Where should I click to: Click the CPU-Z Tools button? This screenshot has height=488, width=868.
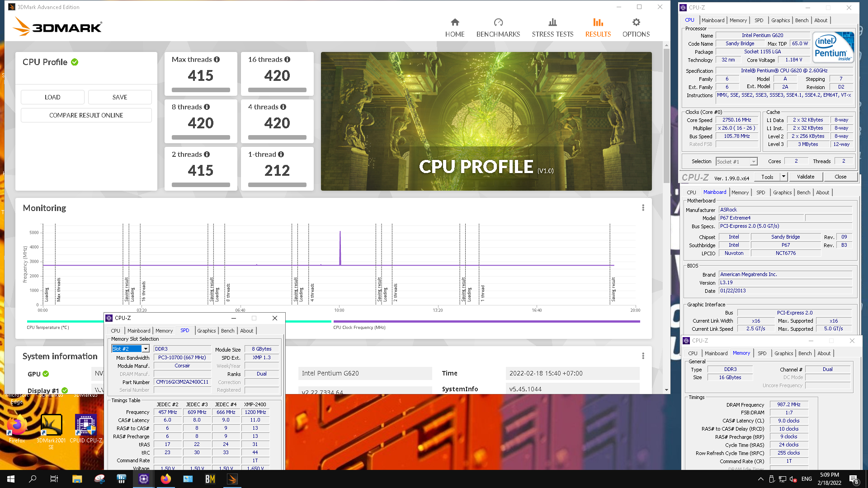pos(767,177)
